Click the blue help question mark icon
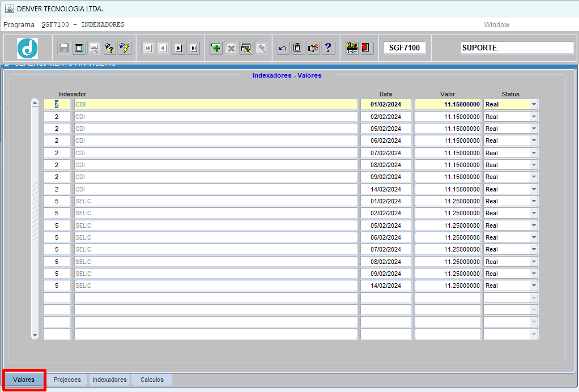 [328, 48]
